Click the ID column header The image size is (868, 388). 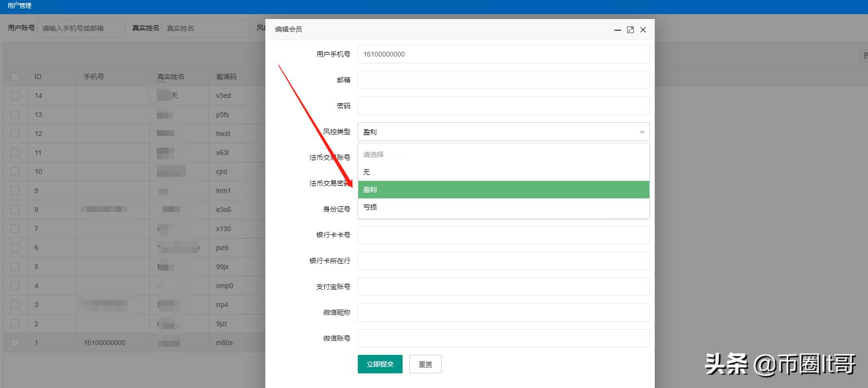(x=38, y=77)
